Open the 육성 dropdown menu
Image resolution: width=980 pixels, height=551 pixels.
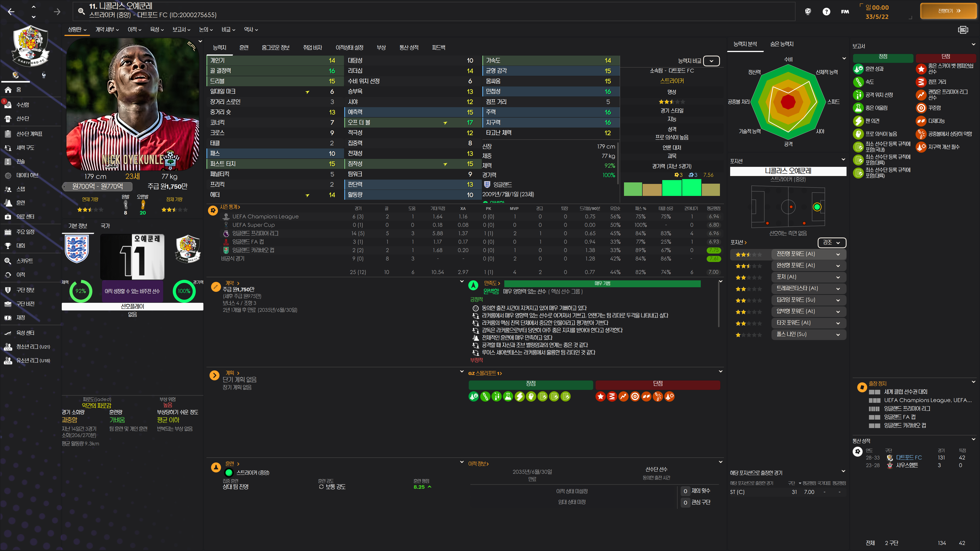157,29
